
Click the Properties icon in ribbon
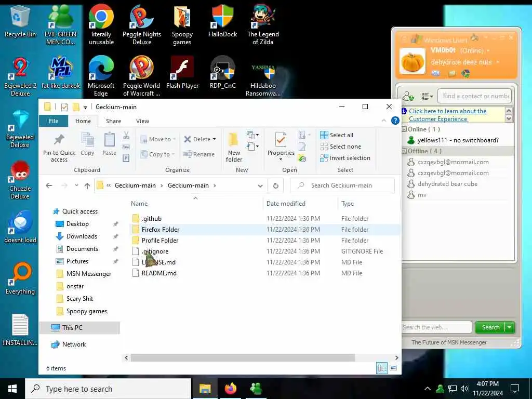click(281, 146)
